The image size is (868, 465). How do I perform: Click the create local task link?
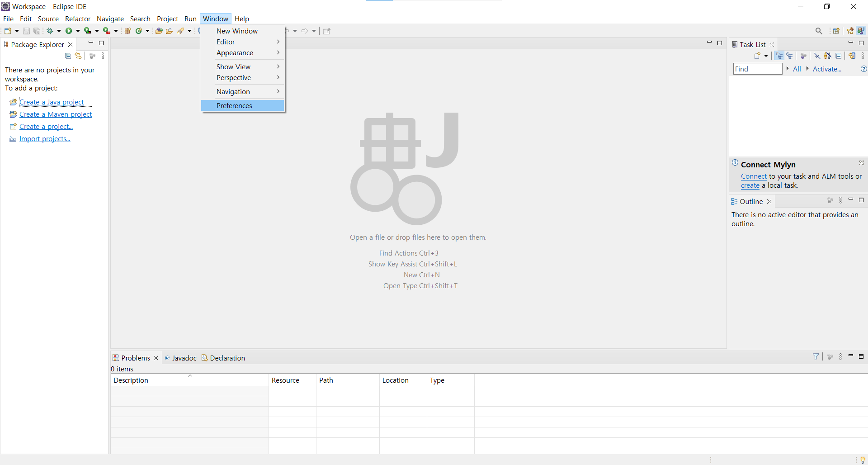pos(750,185)
